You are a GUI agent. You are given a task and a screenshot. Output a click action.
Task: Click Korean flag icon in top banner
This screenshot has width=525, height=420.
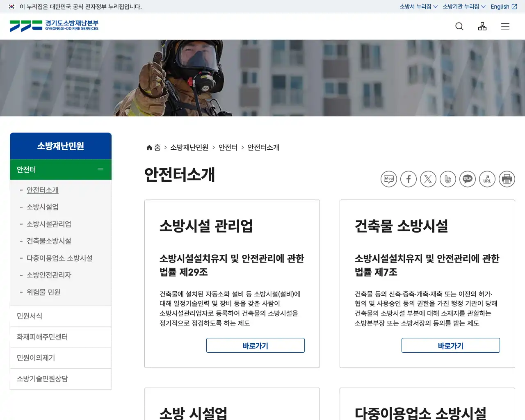(x=12, y=7)
